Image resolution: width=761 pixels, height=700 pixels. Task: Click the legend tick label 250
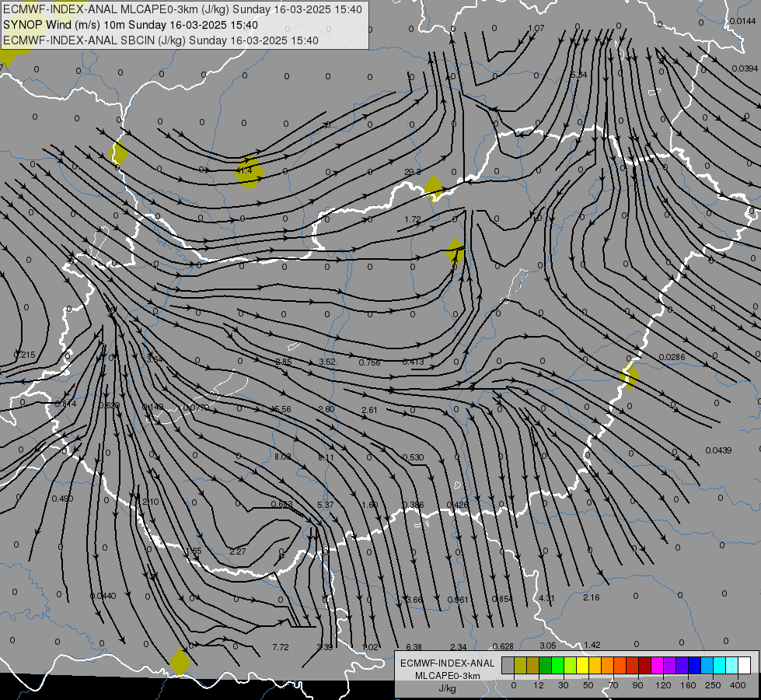click(x=713, y=685)
